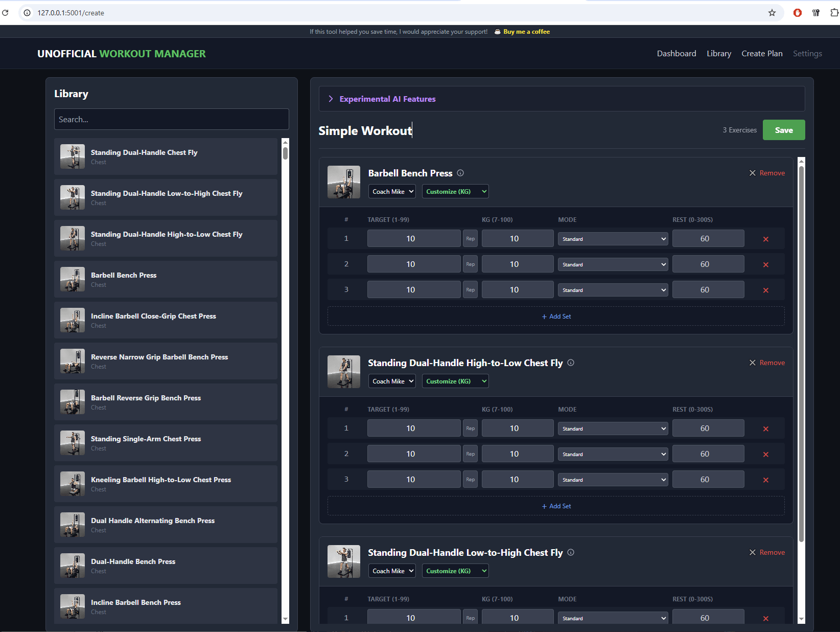Open the Library nav link

(x=718, y=54)
